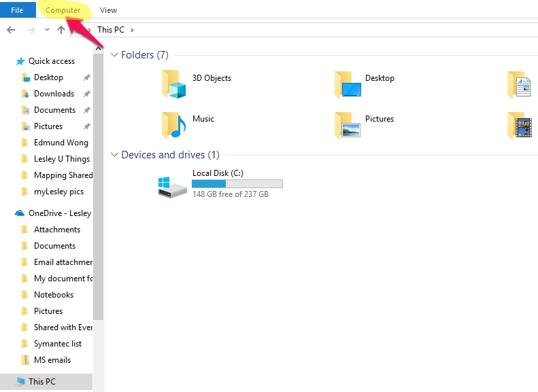
Task: Click the MS emails zip folder icon
Action: [x=24, y=360]
